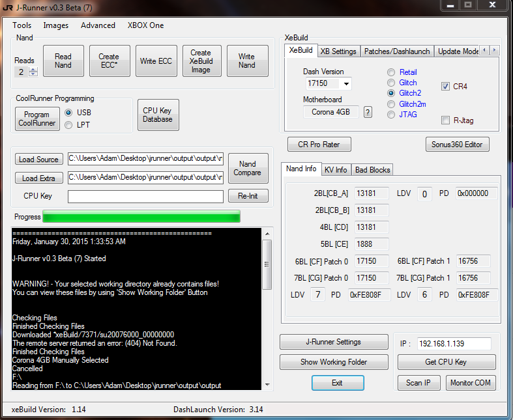Toggle the CR4 checkbox
The height and width of the screenshot is (420, 513).
[445, 87]
